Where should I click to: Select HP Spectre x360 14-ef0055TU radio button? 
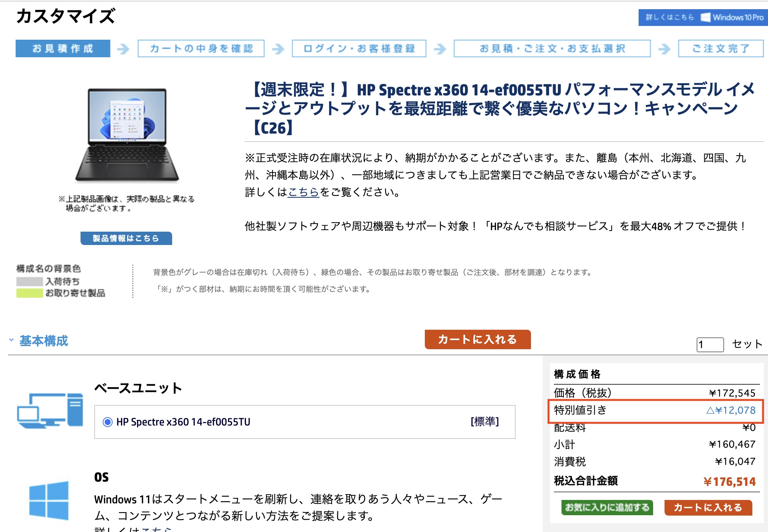108,422
